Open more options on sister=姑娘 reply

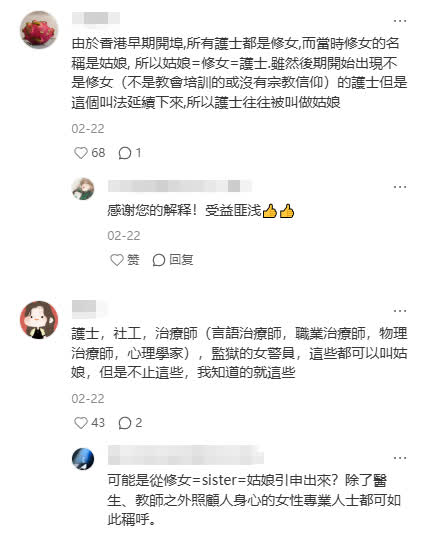tap(400, 458)
